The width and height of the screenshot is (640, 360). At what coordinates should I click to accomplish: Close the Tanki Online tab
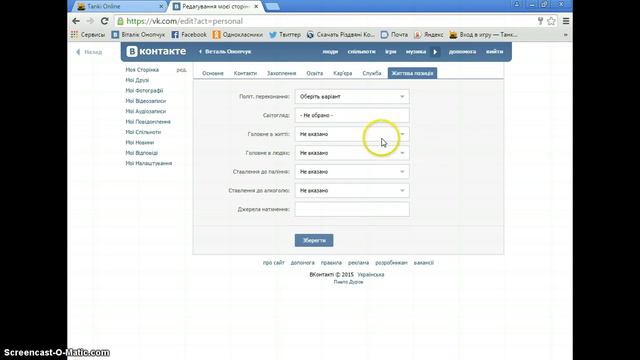point(161,6)
